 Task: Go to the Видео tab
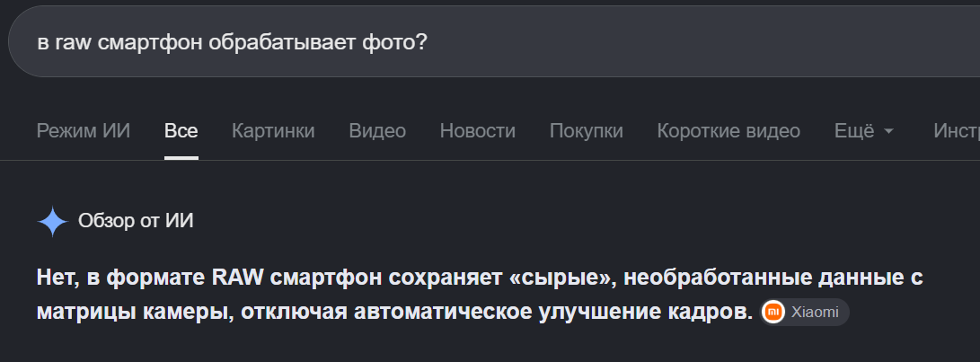tap(377, 130)
